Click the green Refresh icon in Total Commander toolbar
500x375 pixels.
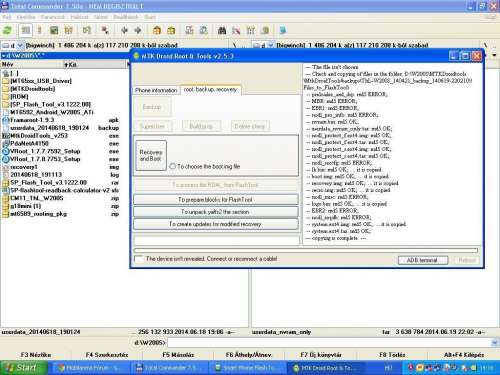(7, 31)
